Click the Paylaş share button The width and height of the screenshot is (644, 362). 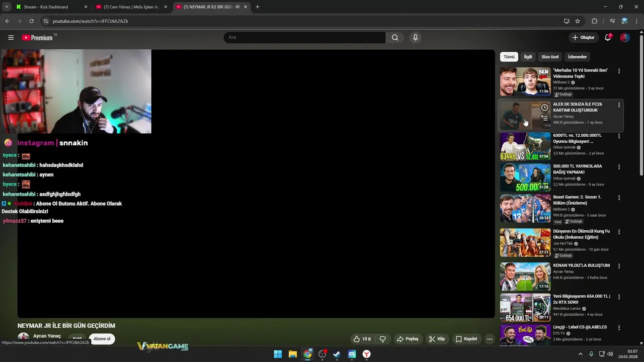tap(408, 339)
